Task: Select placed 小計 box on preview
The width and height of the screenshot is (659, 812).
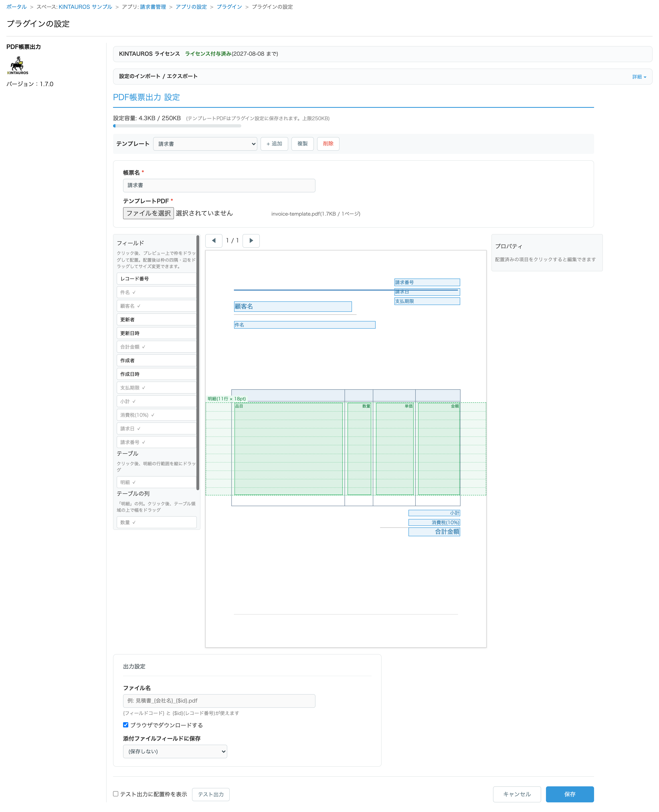Action: pyautogui.click(x=434, y=513)
